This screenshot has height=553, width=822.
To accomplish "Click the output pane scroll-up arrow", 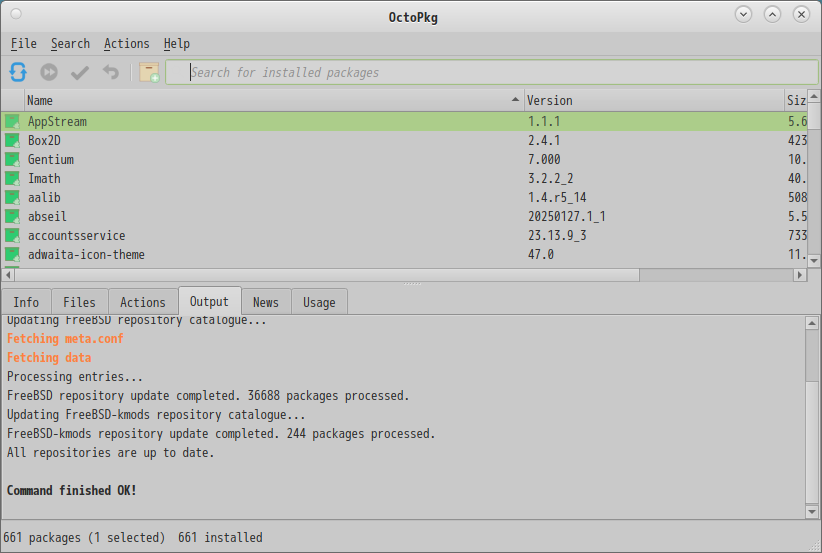I will tap(812, 323).
